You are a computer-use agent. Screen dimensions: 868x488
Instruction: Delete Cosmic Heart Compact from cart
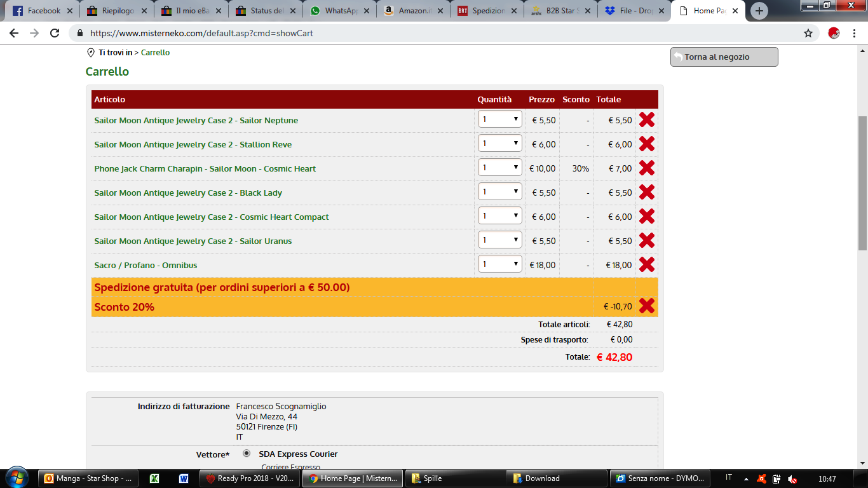click(x=646, y=216)
